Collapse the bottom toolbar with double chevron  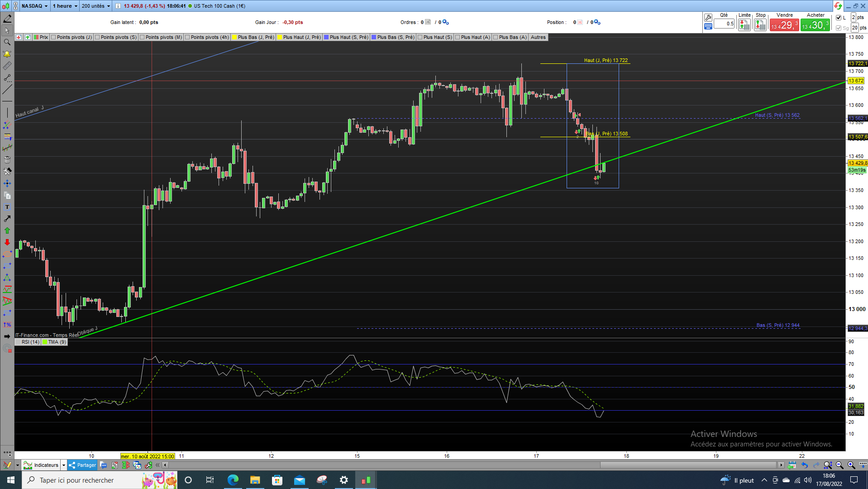click(157, 465)
